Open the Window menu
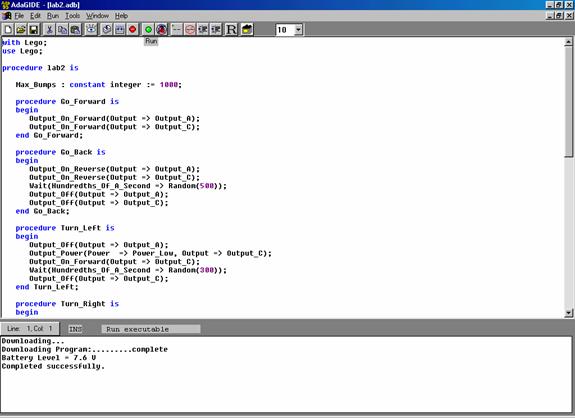 pos(97,16)
